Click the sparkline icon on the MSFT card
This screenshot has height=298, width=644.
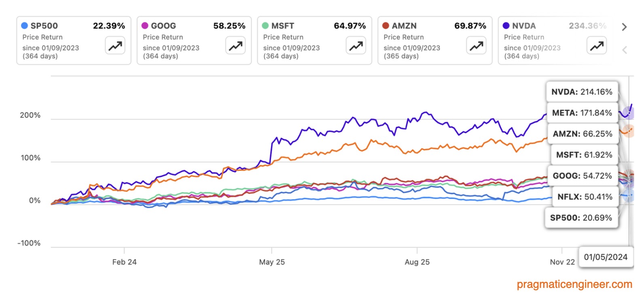(x=356, y=46)
